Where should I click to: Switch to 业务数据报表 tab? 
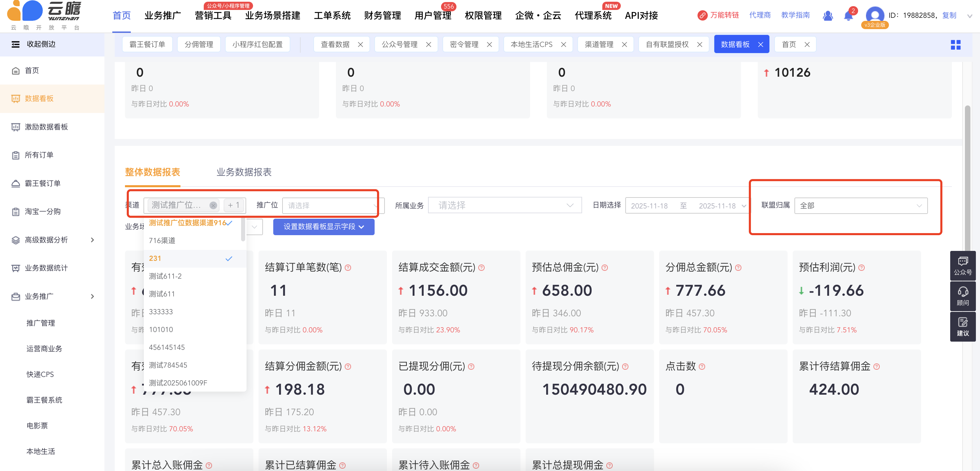pyautogui.click(x=244, y=172)
